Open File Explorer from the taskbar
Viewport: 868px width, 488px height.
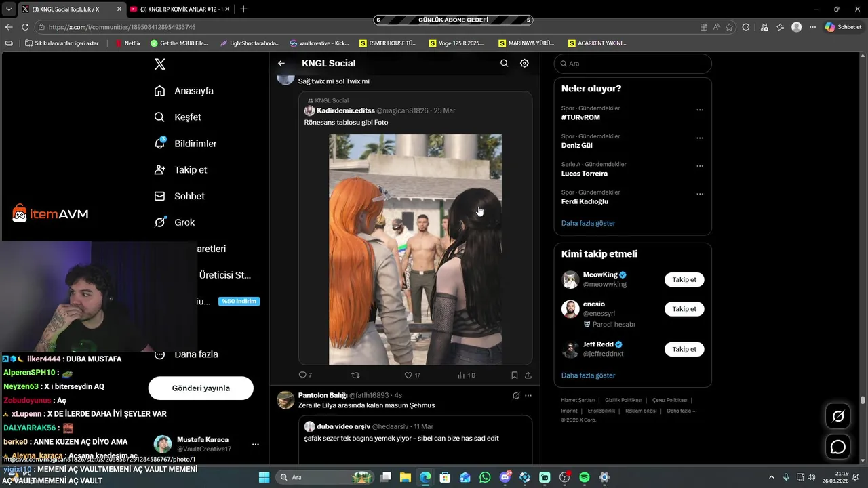[406, 477]
